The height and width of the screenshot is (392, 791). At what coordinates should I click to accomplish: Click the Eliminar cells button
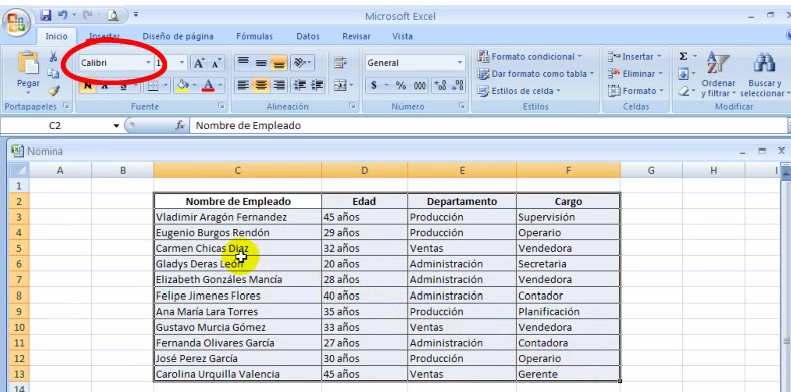636,74
